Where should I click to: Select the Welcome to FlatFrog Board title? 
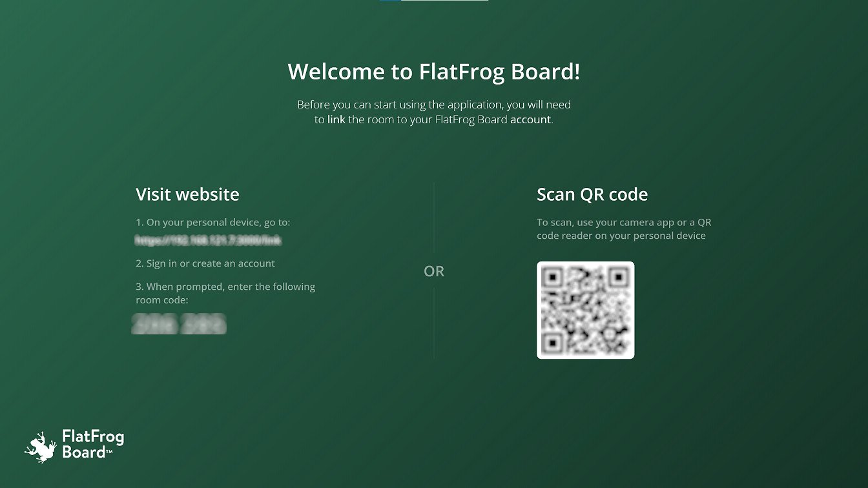tap(434, 72)
